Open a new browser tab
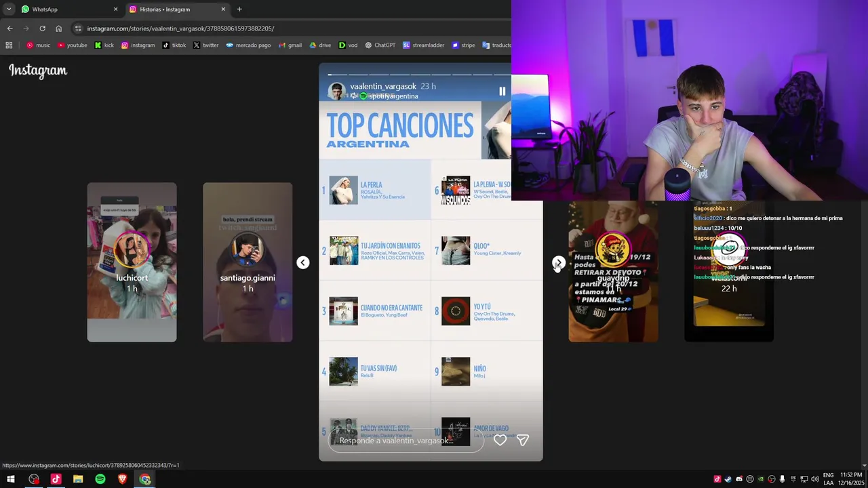 click(x=239, y=9)
